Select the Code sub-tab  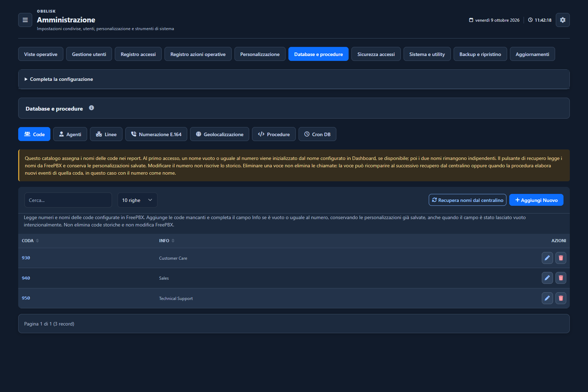click(x=34, y=134)
